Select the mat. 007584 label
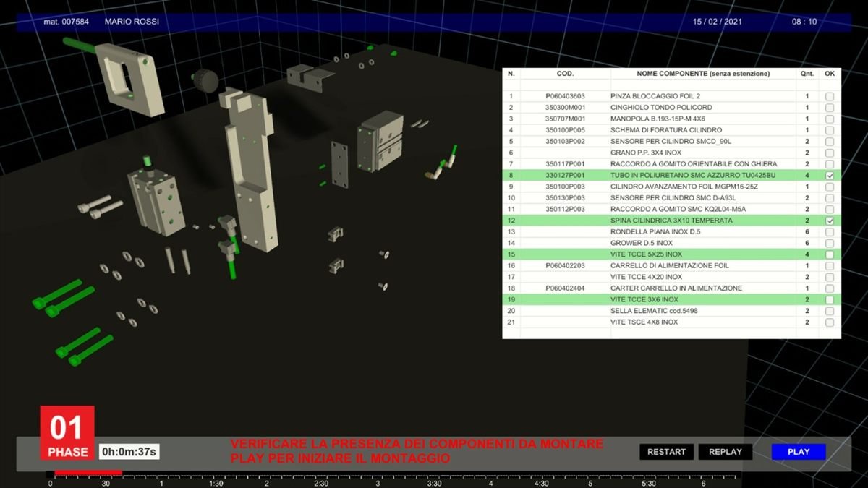Viewport: 868px width, 488px height. [x=67, y=22]
